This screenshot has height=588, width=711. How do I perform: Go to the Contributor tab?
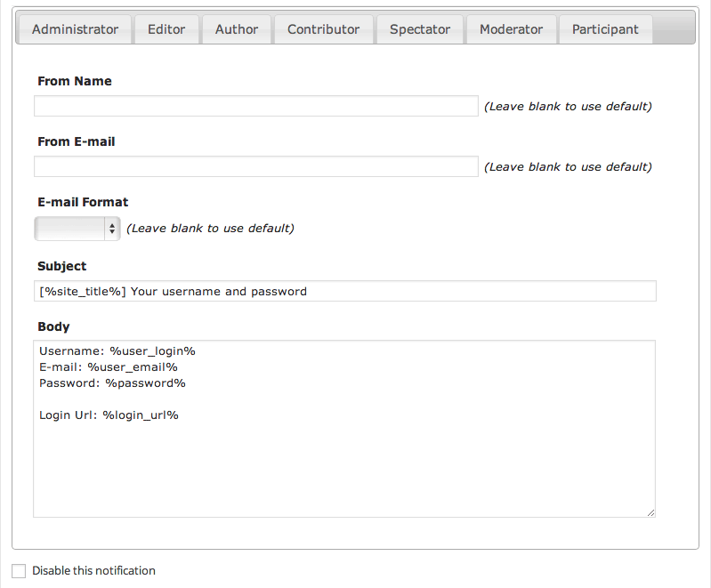tap(324, 29)
